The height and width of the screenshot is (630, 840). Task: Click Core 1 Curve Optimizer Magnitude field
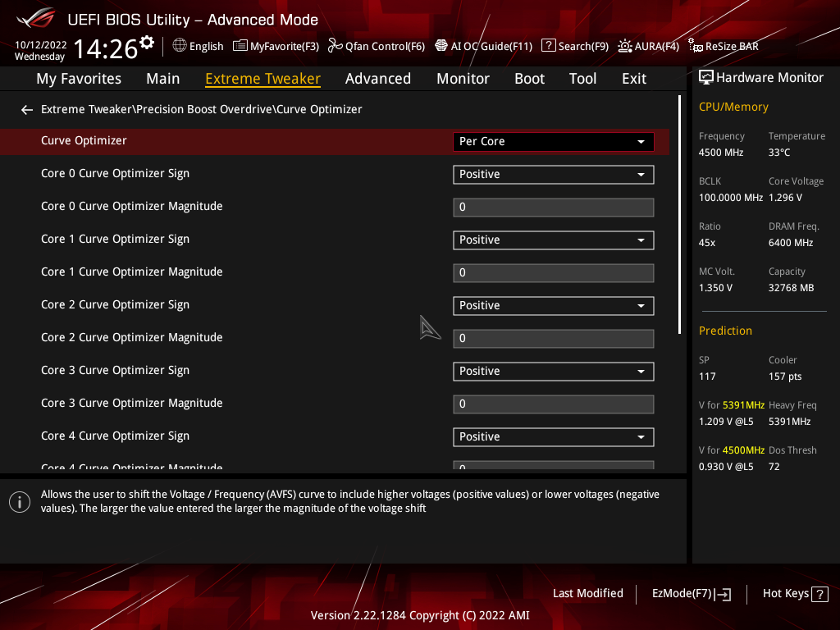point(554,272)
